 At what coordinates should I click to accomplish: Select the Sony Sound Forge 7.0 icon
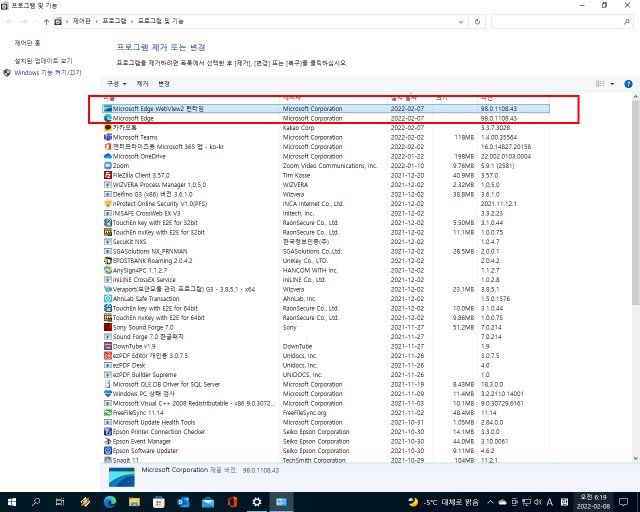click(108, 327)
